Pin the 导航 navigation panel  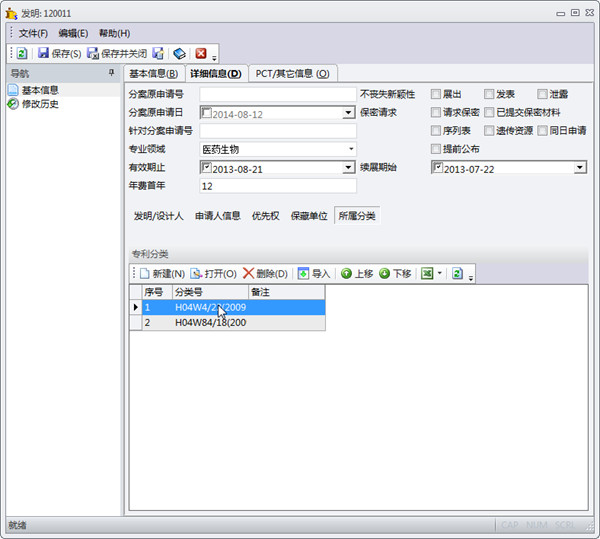point(111,72)
